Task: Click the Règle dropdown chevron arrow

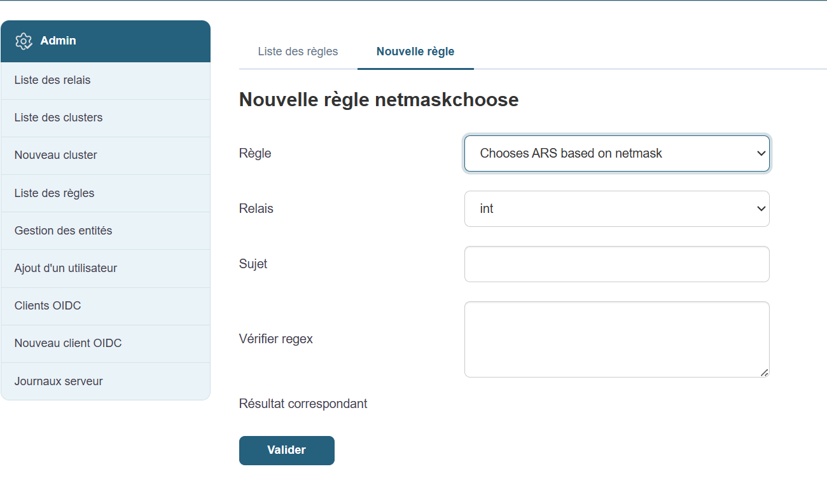Action: tap(760, 153)
